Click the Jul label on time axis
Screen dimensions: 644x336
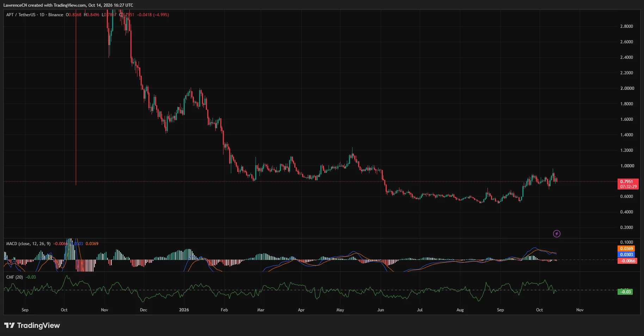(420, 310)
